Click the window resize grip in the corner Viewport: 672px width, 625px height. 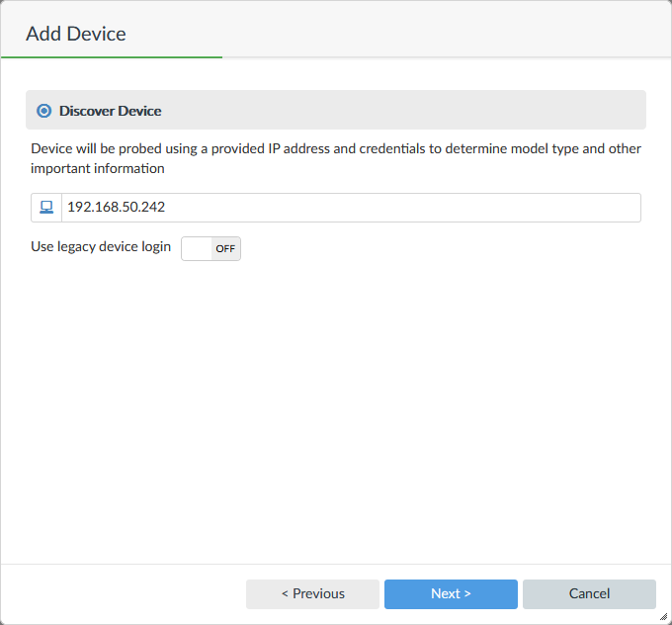tap(663, 616)
